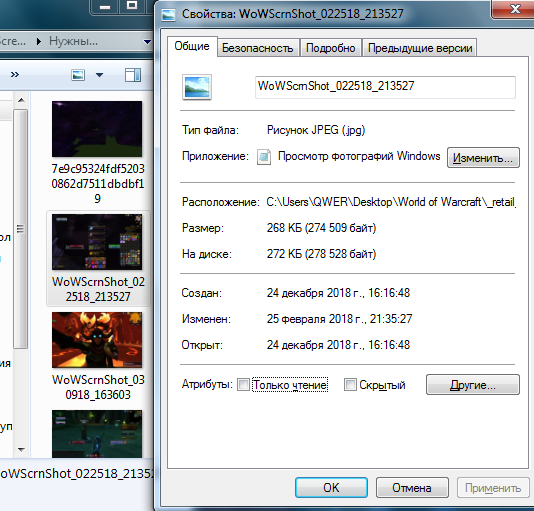Minimize the Explorer window

click(105, 6)
